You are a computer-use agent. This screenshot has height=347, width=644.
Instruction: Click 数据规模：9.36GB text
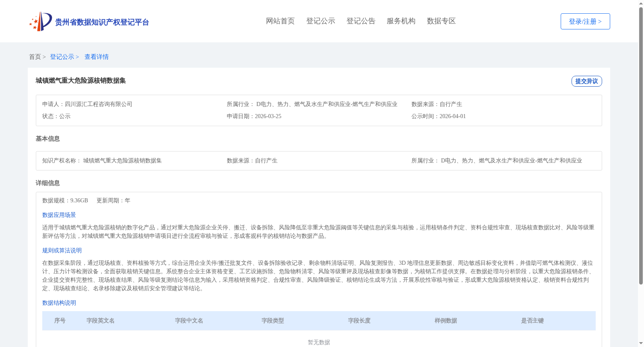pos(65,200)
